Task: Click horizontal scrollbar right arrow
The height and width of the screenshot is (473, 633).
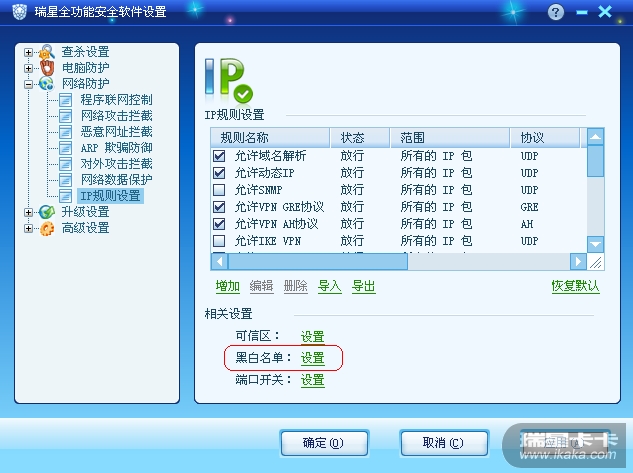Action: click(578, 262)
